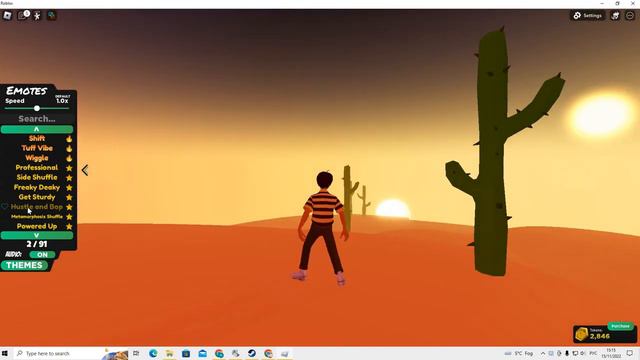Reset speed with Default 1.0x label
The image size is (640, 360).
coord(62,99)
